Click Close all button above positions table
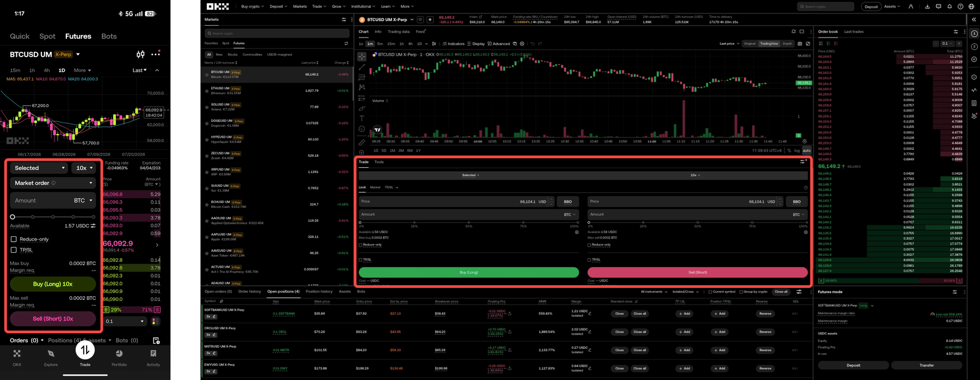The width and height of the screenshot is (980, 380). [x=781, y=292]
